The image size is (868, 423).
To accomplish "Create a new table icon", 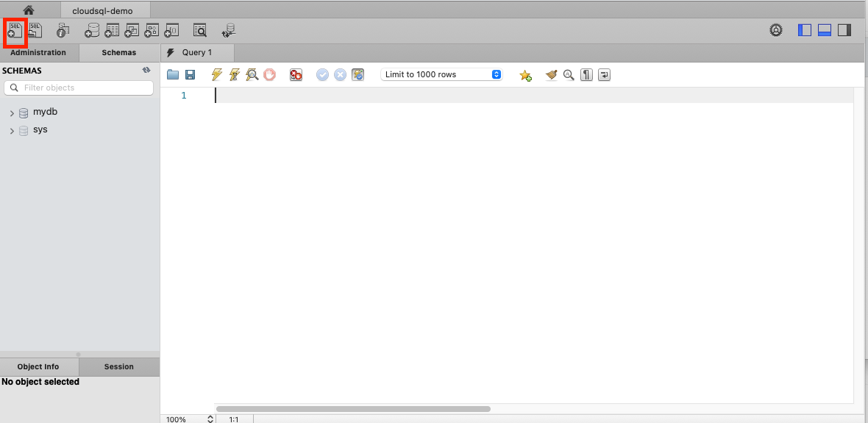I will point(112,30).
